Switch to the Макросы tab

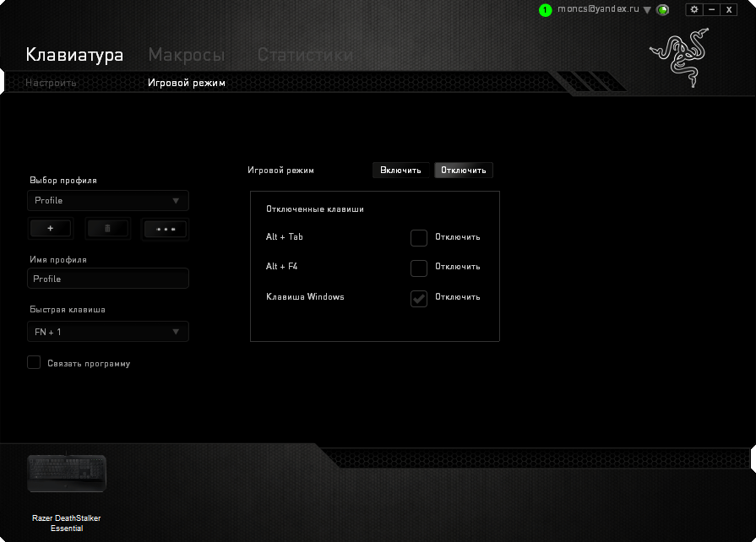click(187, 54)
